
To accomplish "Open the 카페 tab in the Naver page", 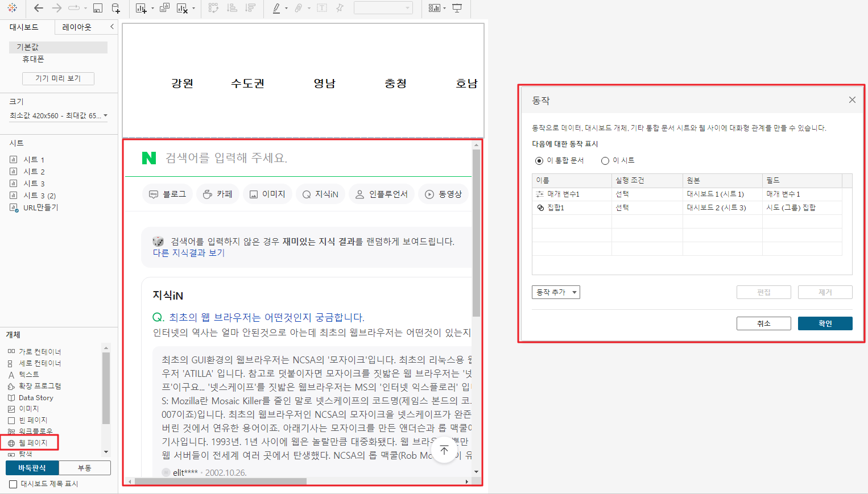I will tap(218, 194).
